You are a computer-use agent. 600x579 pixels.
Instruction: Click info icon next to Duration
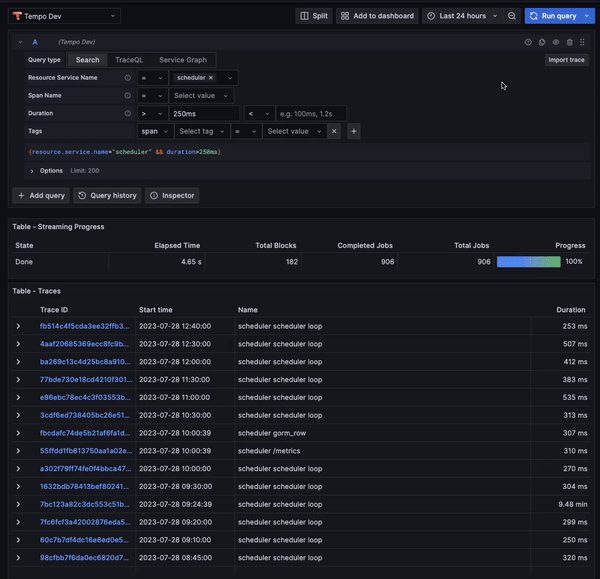127,113
